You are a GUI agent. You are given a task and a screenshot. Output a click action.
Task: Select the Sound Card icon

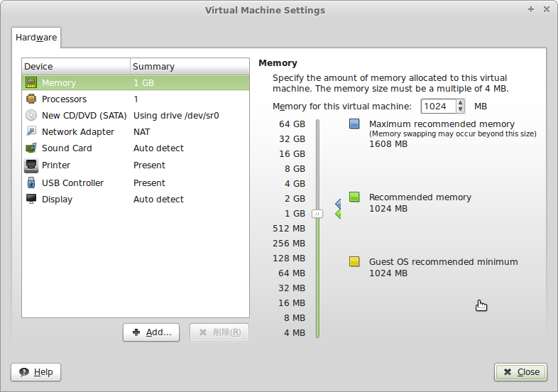tap(31, 148)
